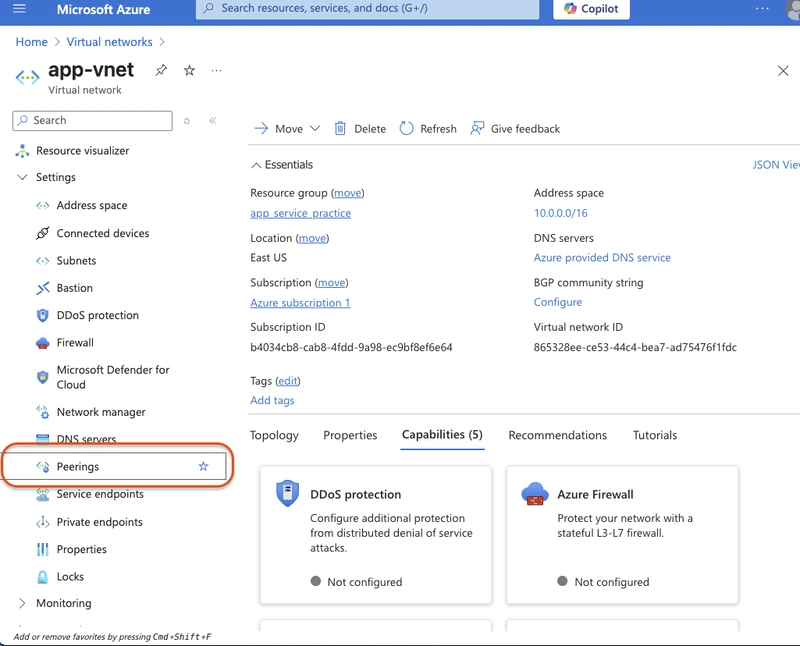Click the DDoS protection card shield icon
This screenshot has height=646, width=800.
pyautogui.click(x=287, y=493)
